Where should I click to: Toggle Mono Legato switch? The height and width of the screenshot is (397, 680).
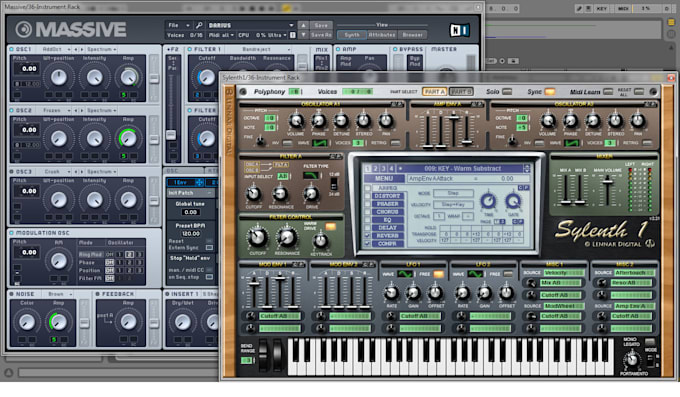[x=650, y=341]
